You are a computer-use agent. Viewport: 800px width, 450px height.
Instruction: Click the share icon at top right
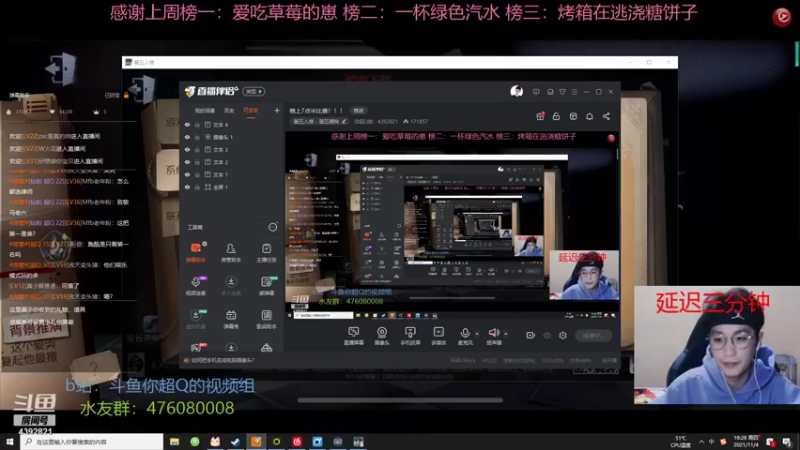click(x=606, y=116)
